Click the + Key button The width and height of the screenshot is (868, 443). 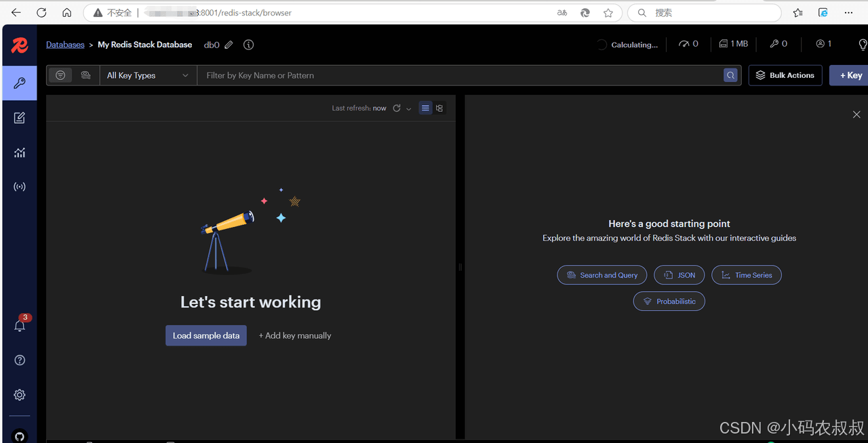[850, 75]
